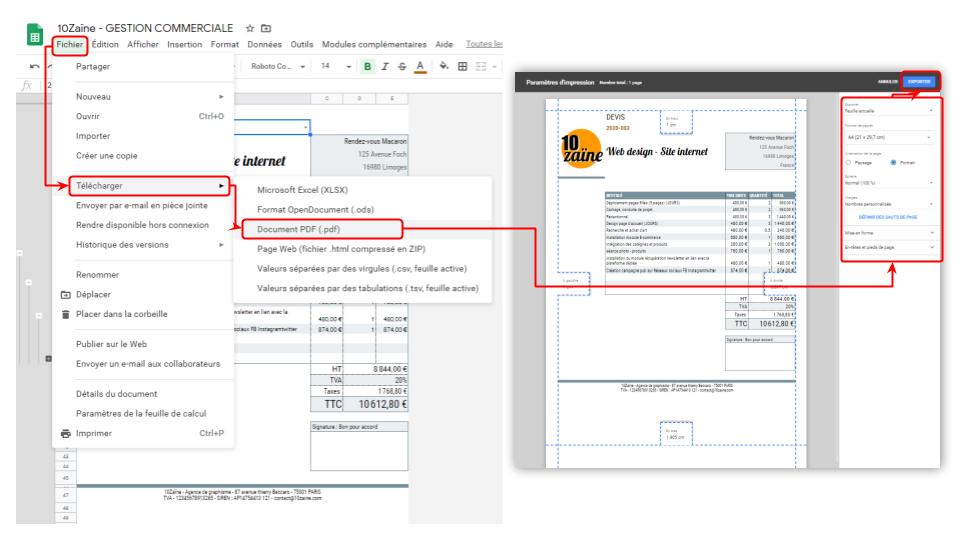Click Annuler in print settings
This screenshot has width=960, height=540.
coord(887,81)
